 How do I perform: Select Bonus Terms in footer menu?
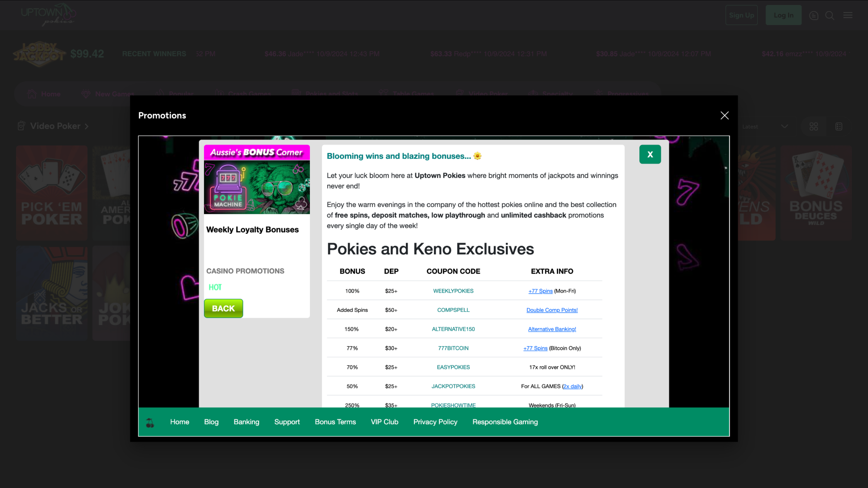coord(335,422)
